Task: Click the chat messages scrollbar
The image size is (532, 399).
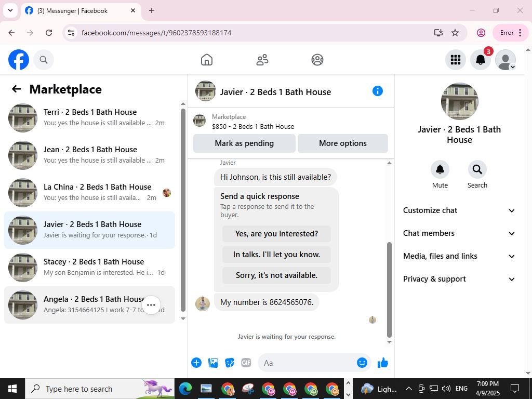Action: 389,289
